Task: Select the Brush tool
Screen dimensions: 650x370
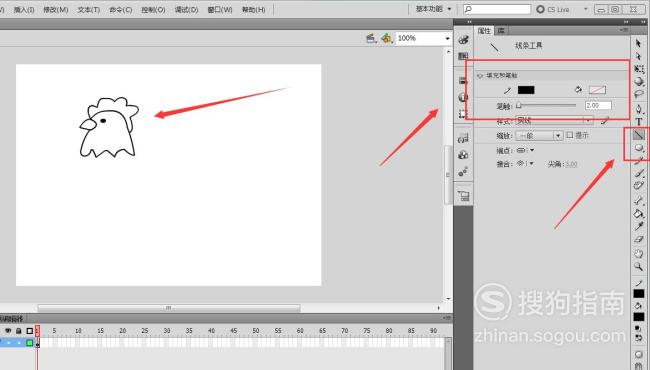Action: (639, 173)
